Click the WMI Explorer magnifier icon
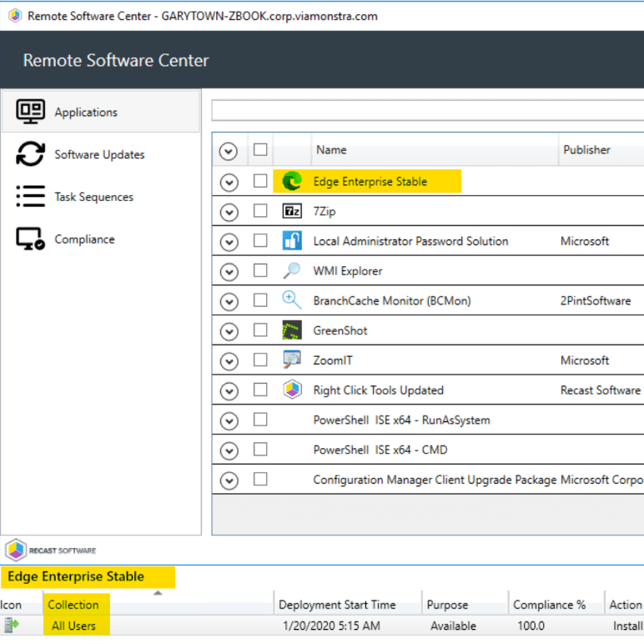Viewport: 644px width, 644px height. pyautogui.click(x=292, y=270)
